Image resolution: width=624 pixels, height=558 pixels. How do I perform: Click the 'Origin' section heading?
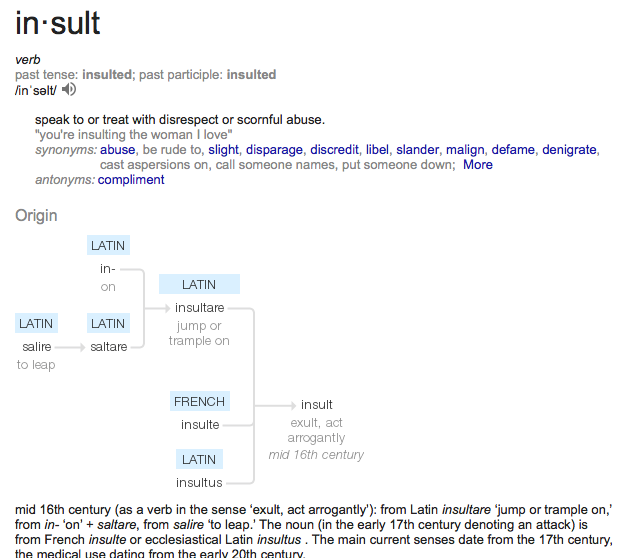click(x=36, y=216)
